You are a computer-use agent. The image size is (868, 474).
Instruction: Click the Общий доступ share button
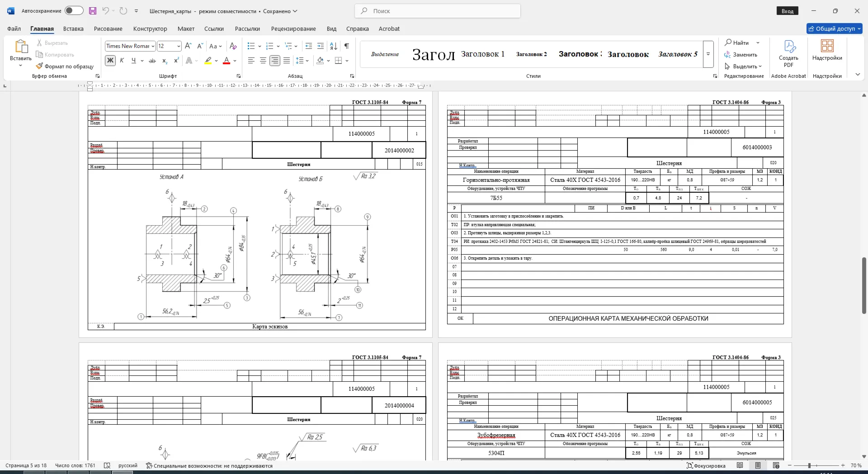(834, 28)
